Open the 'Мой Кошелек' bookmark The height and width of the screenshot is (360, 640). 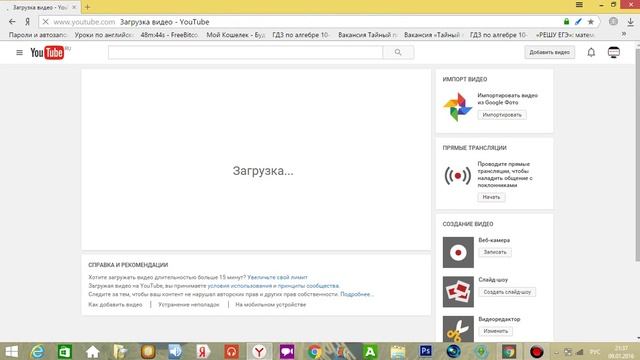tap(236, 35)
